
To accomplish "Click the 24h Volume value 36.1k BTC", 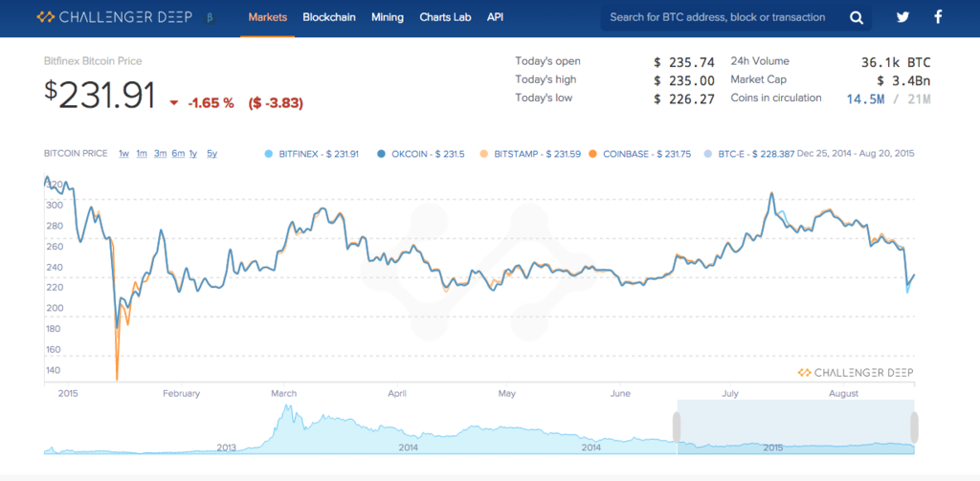I will point(896,62).
